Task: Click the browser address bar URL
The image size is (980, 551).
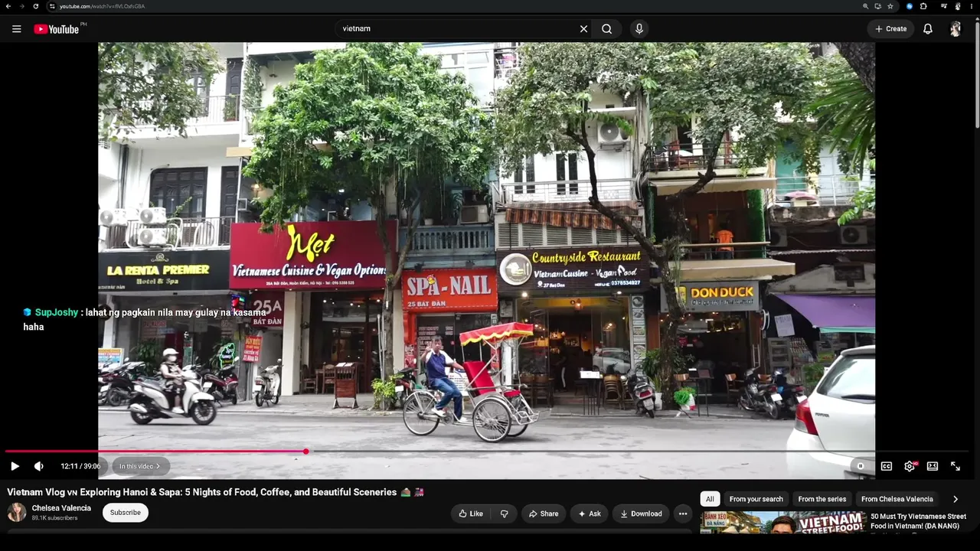Action: pos(102,6)
